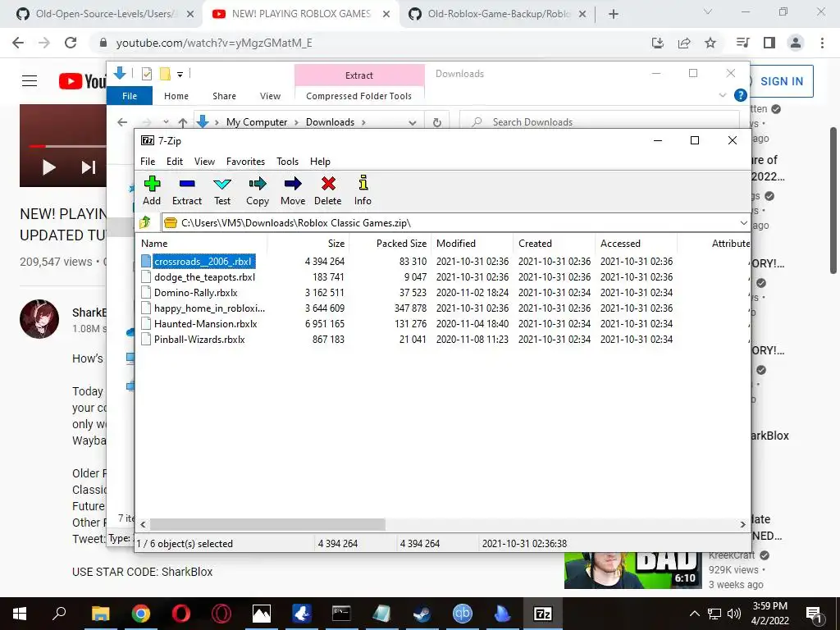Click the Move arrow icon in 7-Zip

coord(293,190)
